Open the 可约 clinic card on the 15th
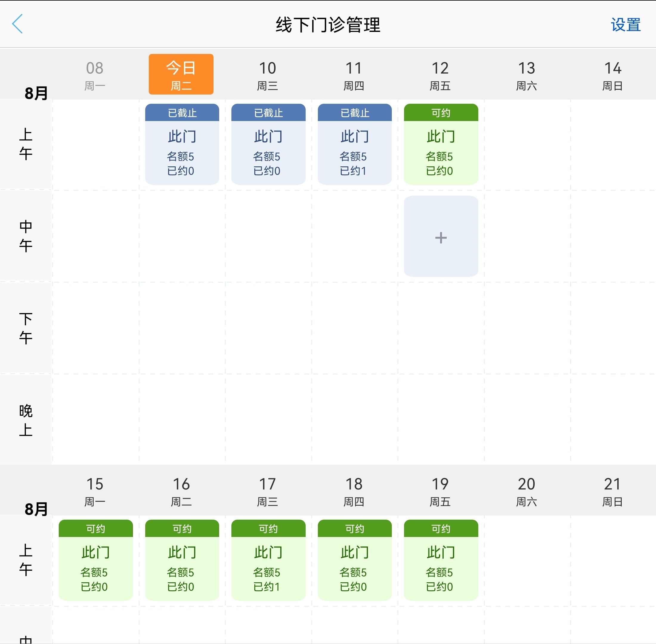This screenshot has width=656, height=644. point(96,560)
